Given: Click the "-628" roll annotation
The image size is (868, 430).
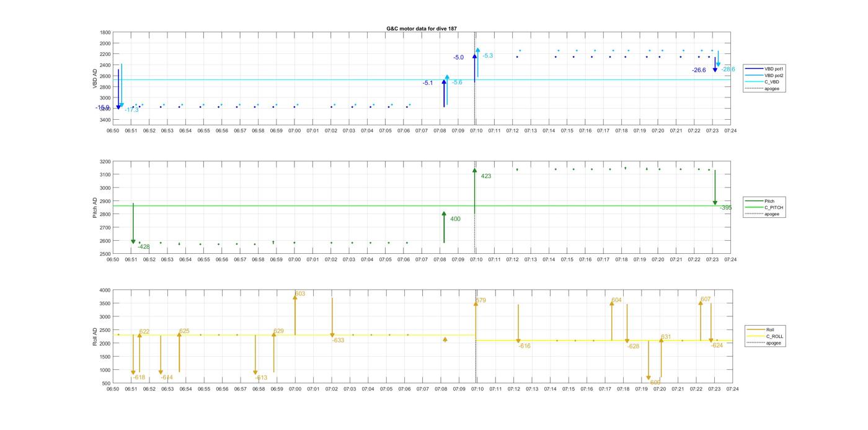Looking at the screenshot, I should coord(633,347).
